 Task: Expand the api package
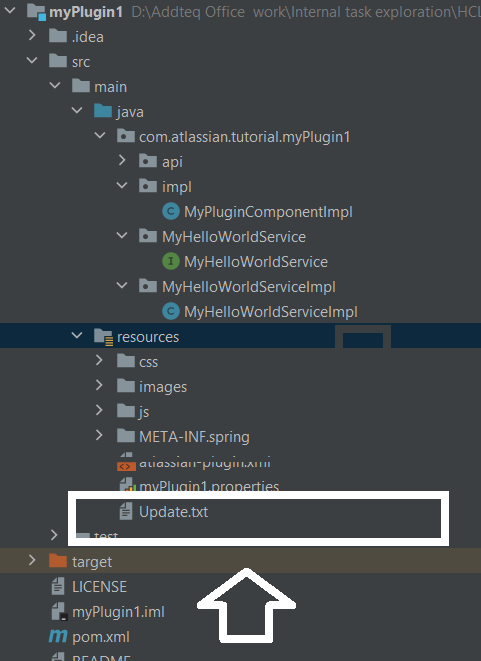click(122, 161)
